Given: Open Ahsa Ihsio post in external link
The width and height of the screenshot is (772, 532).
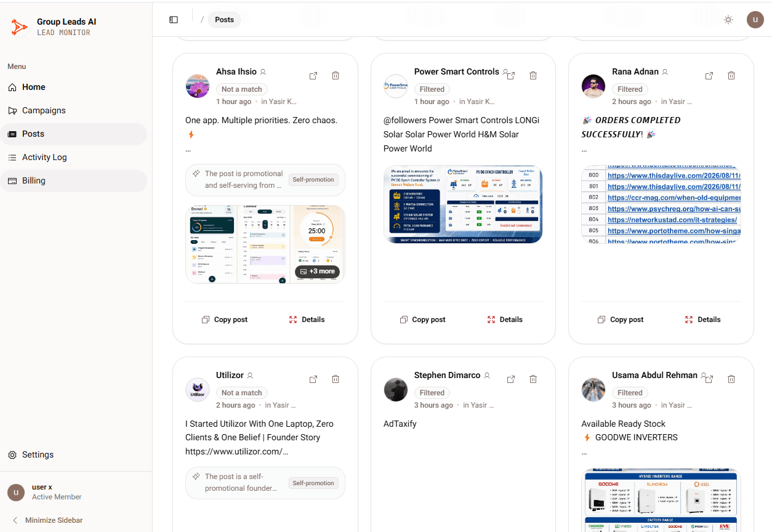Looking at the screenshot, I should tap(313, 76).
